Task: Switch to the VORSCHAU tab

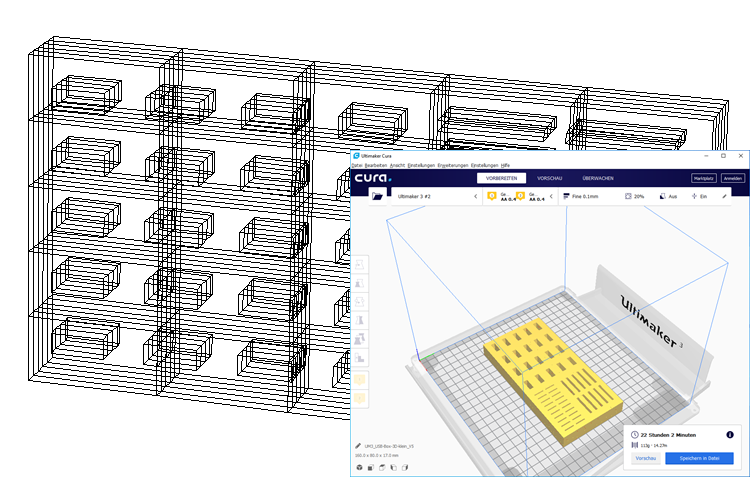Action: (x=549, y=178)
